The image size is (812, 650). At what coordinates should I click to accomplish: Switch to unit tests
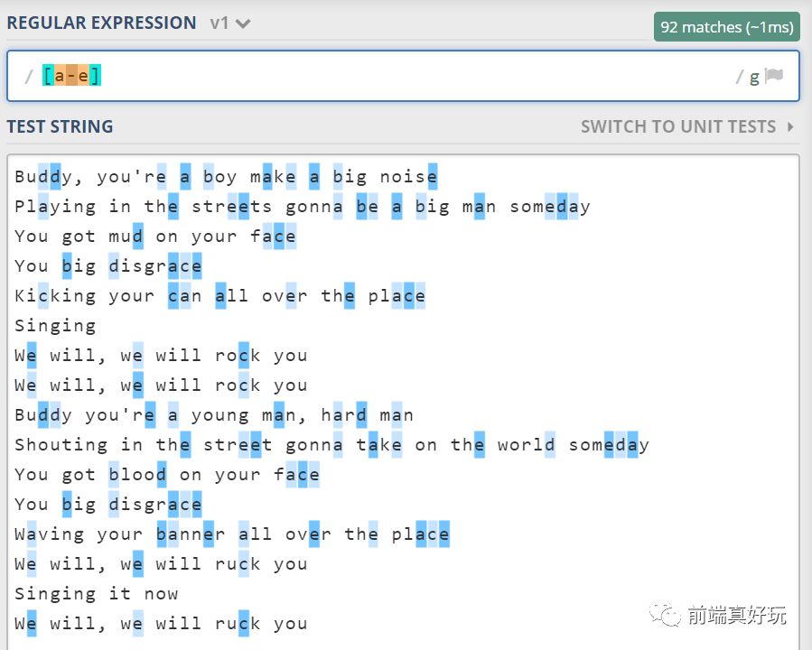678,126
